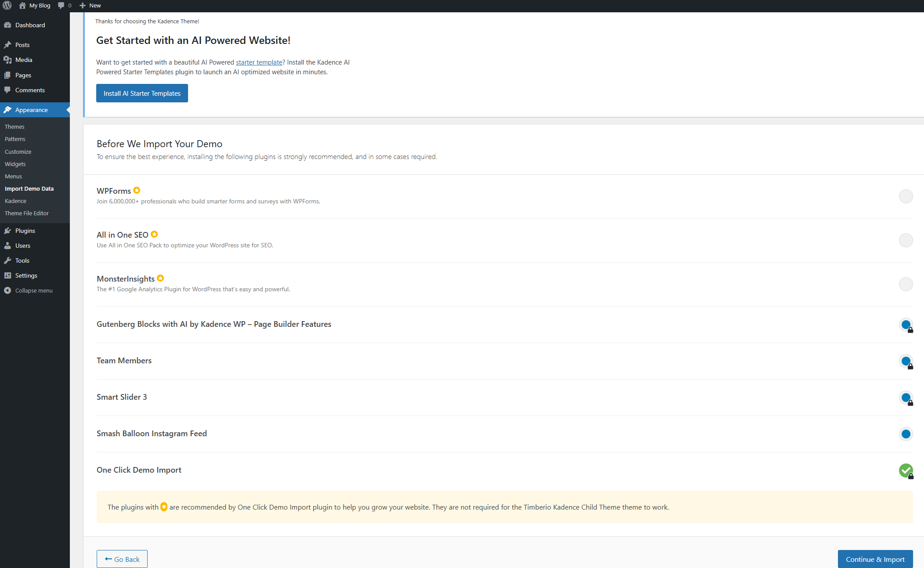Click the One Click Demo Import green checkmark
Viewport: 924px width, 568px height.
(x=906, y=470)
